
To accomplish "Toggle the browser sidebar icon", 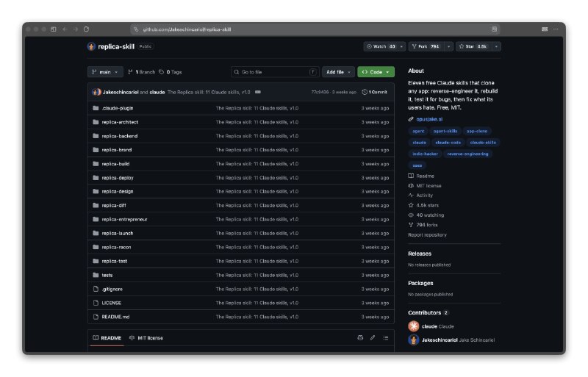I will click(54, 29).
